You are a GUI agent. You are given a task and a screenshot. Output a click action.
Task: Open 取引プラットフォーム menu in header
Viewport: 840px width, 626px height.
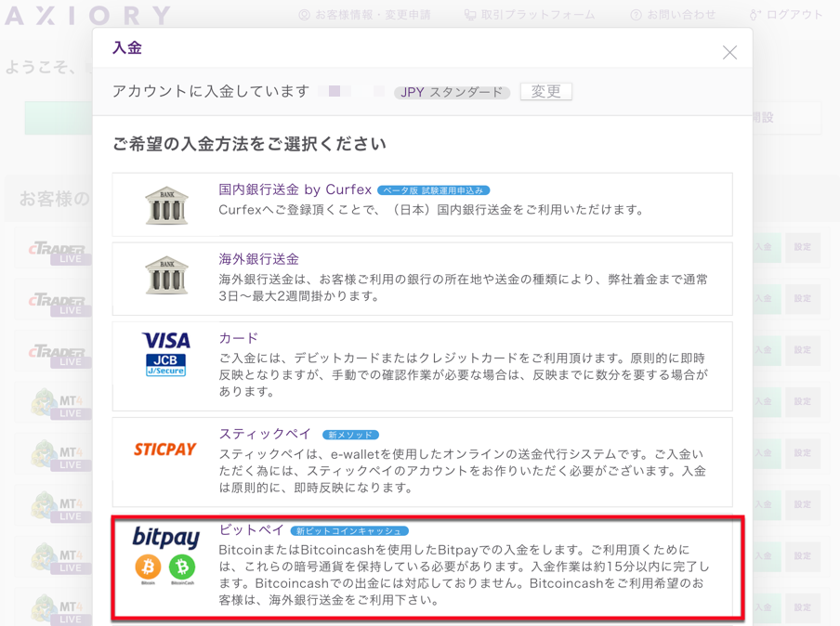tap(530, 15)
